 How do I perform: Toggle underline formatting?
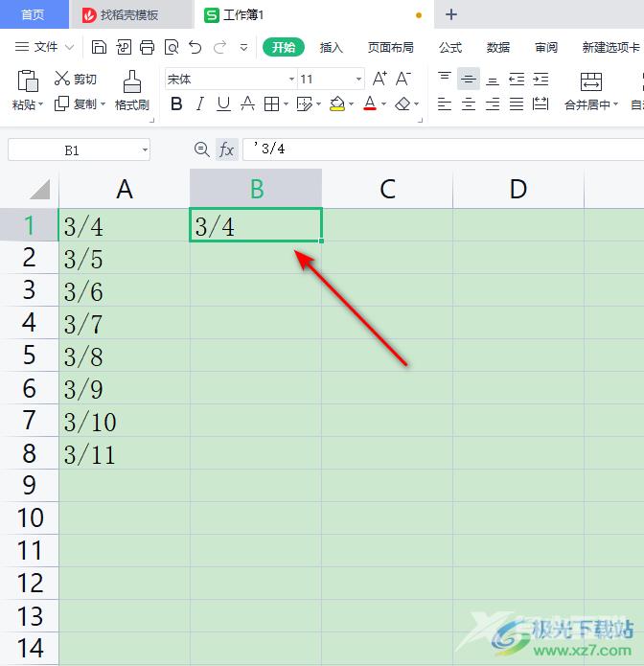click(x=223, y=103)
